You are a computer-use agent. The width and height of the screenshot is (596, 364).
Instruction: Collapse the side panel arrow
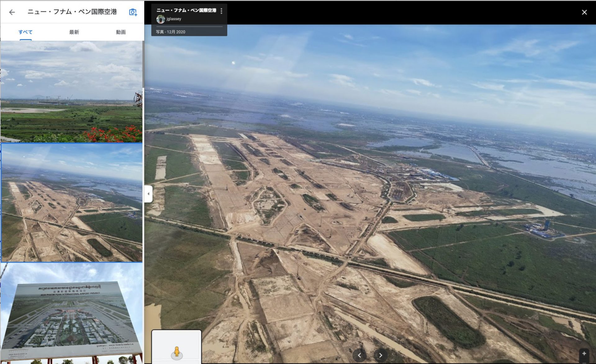click(148, 194)
